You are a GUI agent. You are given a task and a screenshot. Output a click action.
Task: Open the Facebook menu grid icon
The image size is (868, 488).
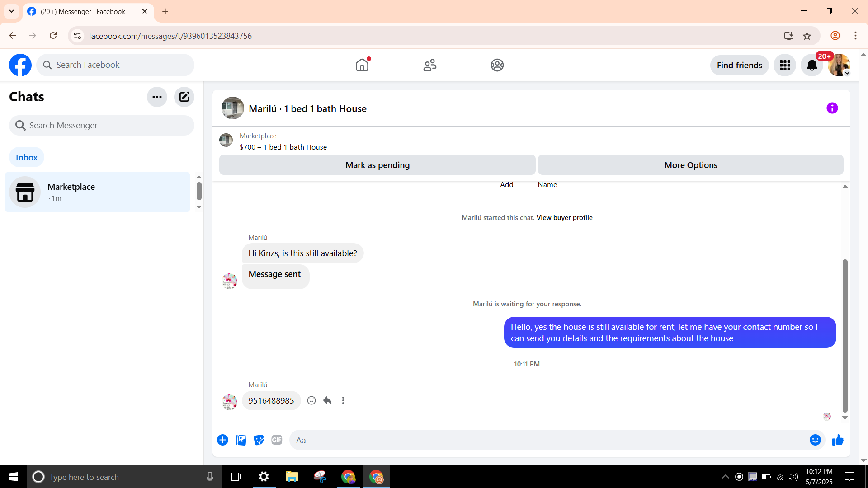point(785,66)
